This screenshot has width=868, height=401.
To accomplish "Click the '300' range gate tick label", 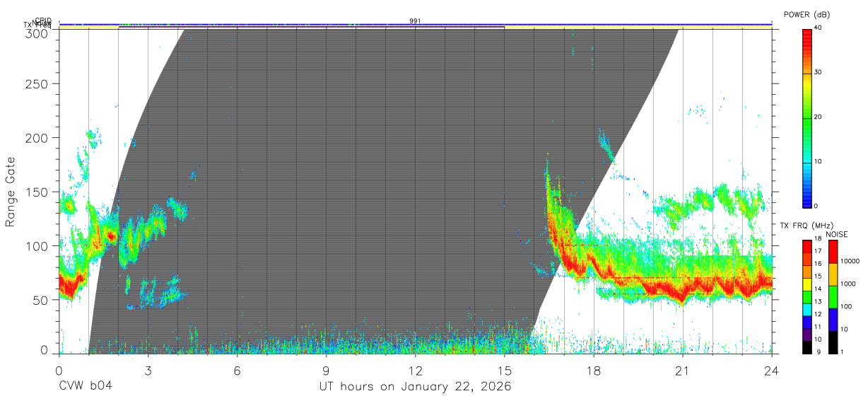I will click(38, 33).
